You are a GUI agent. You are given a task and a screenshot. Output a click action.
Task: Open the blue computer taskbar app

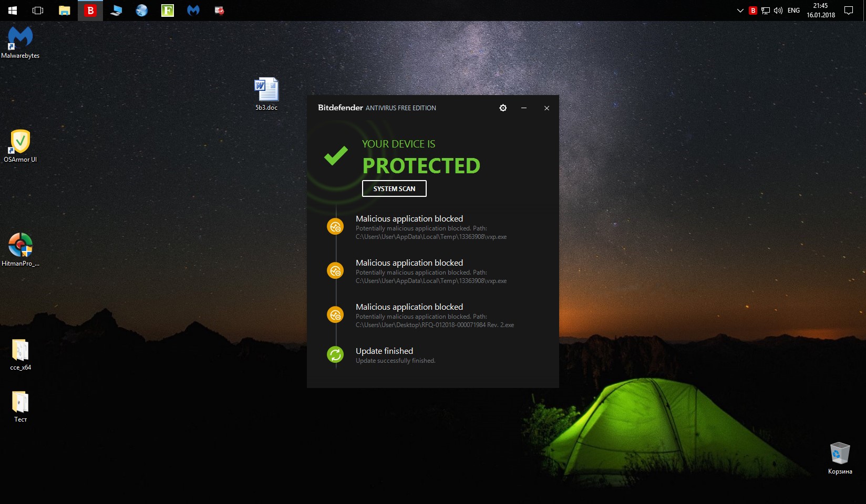pyautogui.click(x=116, y=10)
